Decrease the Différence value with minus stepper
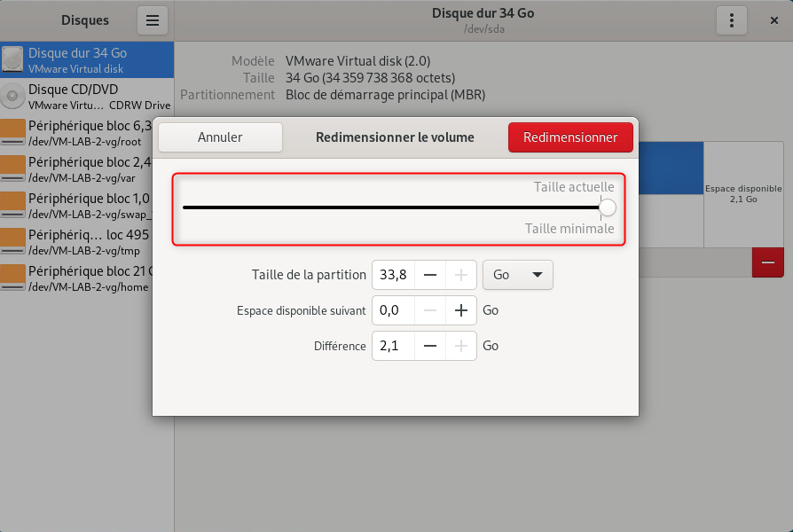The height and width of the screenshot is (532, 793). point(432,346)
